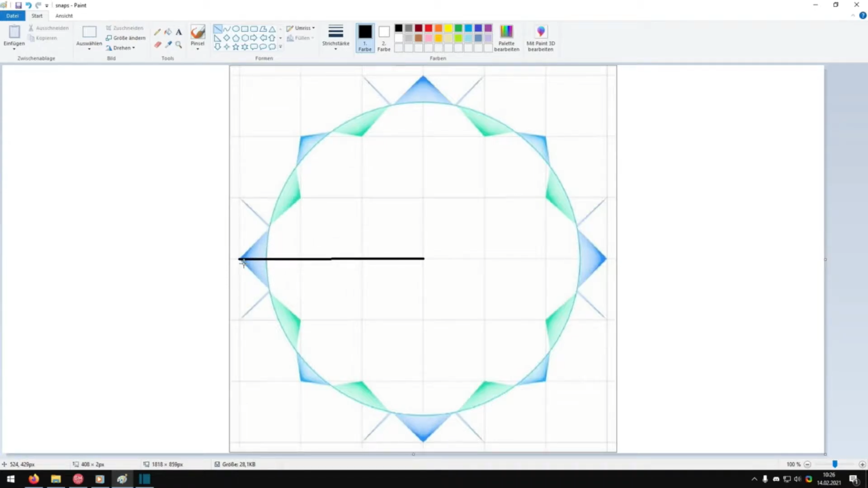
Task: Switch to the Ansicht tab
Action: [64, 16]
